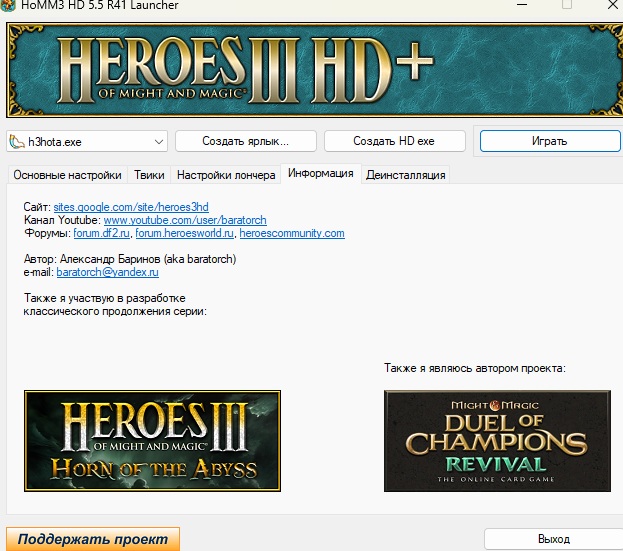Minimize the launcher window
This screenshot has width=623, height=551.
(522, 5)
